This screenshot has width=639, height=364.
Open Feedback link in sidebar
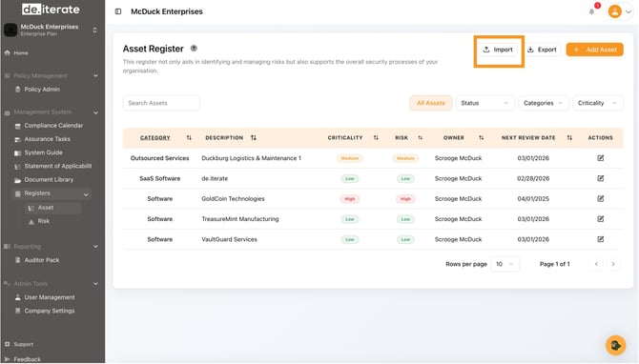click(23, 359)
